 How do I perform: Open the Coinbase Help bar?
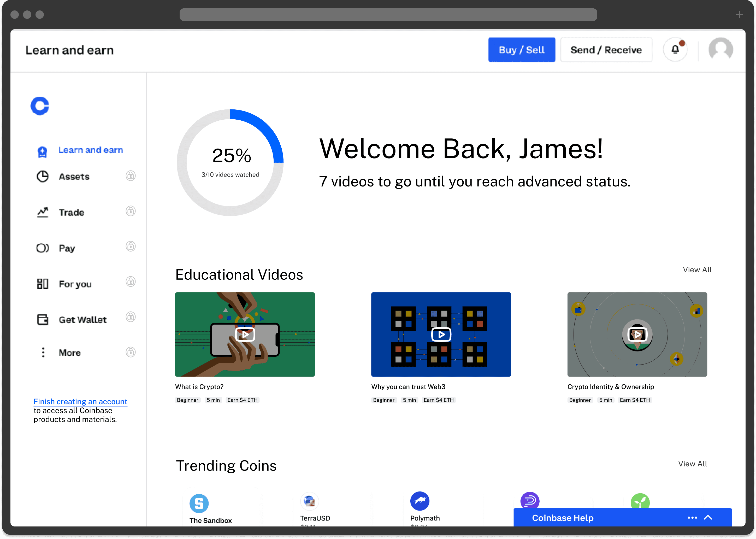(x=622, y=517)
